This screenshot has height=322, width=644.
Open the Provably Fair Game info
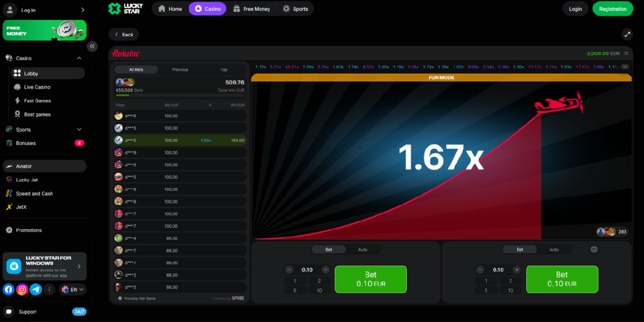(x=137, y=298)
